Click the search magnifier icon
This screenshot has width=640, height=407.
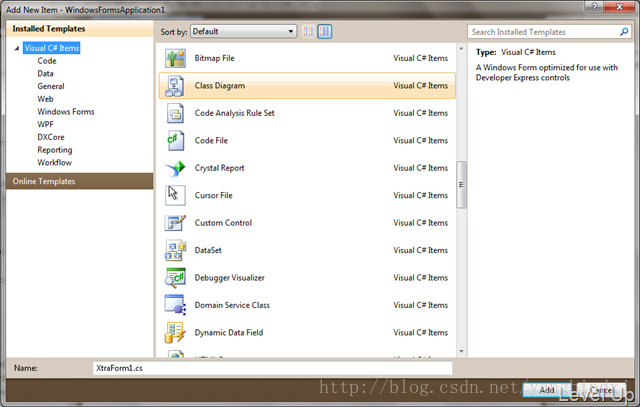tap(624, 32)
